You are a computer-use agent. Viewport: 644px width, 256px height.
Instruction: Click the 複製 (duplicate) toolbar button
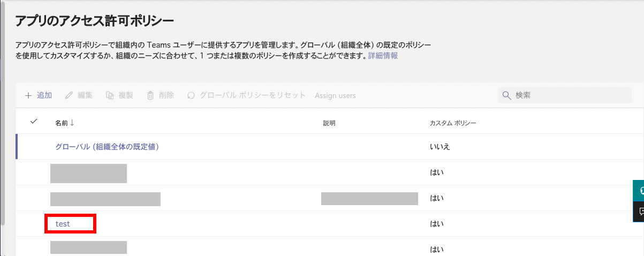[x=119, y=95]
